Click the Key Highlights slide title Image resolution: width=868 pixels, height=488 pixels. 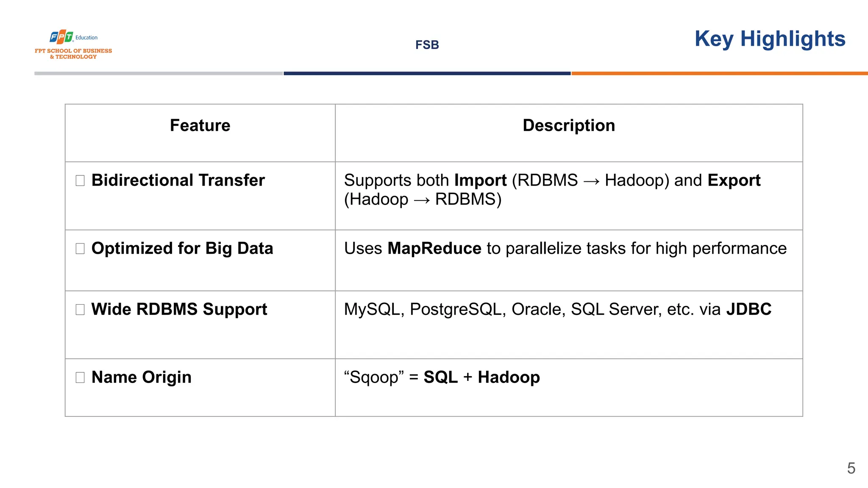tap(770, 39)
